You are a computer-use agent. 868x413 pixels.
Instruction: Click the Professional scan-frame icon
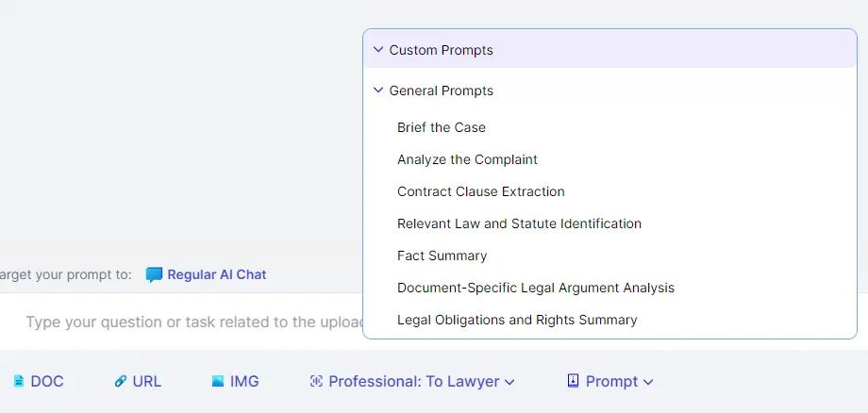pyautogui.click(x=316, y=381)
